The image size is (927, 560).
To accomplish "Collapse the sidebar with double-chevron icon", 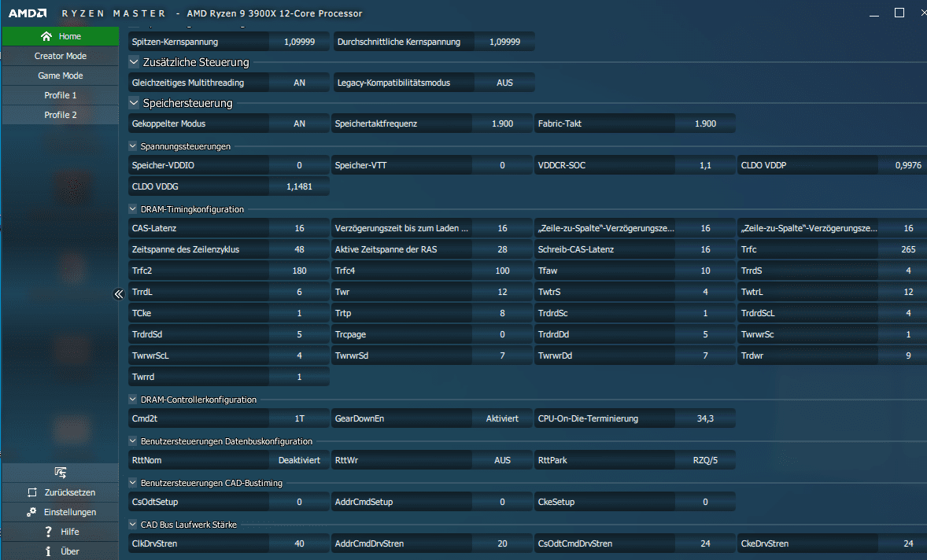I will pyautogui.click(x=119, y=294).
